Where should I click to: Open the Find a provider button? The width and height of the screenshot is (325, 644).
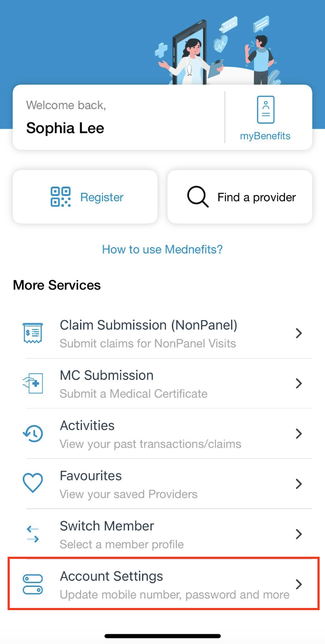coord(240,197)
